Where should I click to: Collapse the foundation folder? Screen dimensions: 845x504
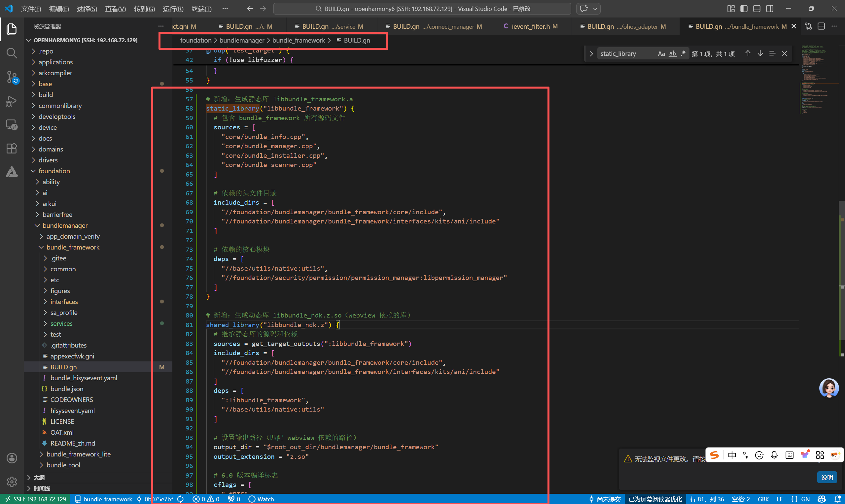pos(54,171)
